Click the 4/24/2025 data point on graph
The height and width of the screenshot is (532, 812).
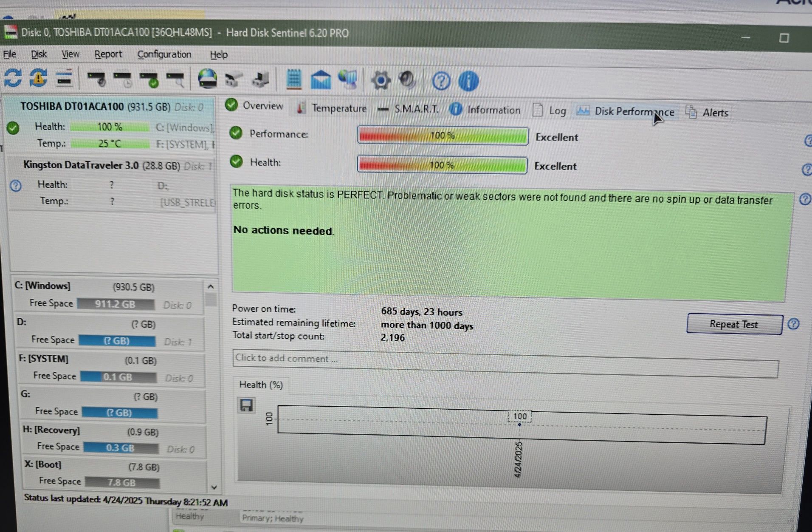[x=519, y=425]
